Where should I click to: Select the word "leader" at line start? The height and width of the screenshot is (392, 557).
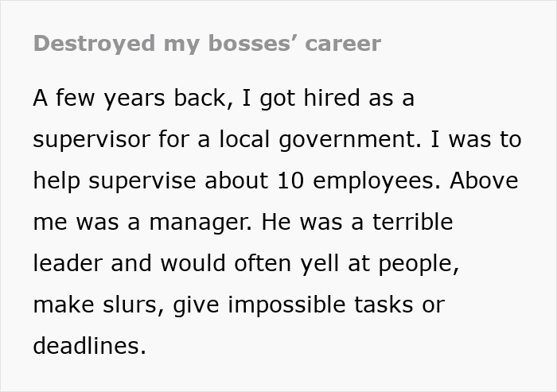68,262
